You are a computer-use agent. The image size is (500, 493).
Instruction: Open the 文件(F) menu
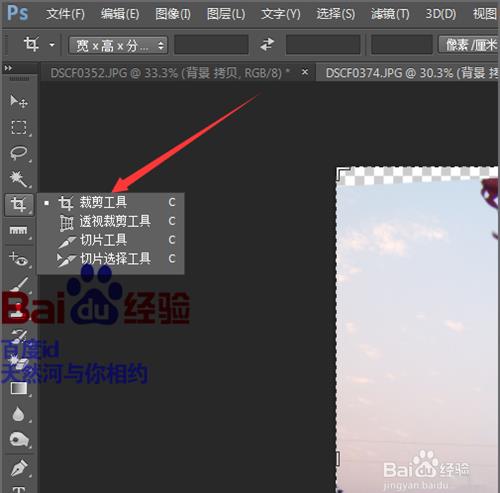click(65, 14)
